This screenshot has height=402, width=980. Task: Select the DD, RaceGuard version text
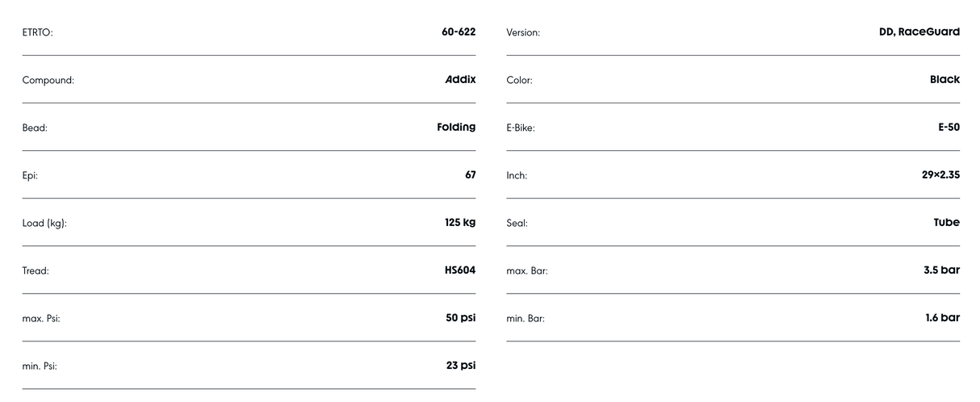coord(919,32)
